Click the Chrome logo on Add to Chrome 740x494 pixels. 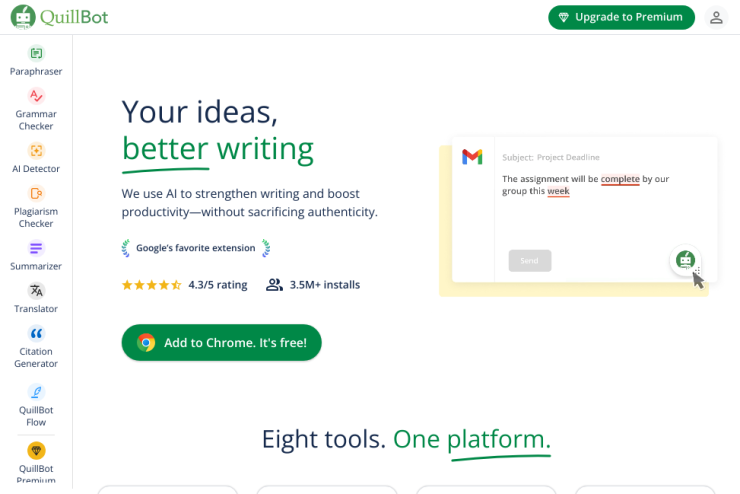pos(146,343)
